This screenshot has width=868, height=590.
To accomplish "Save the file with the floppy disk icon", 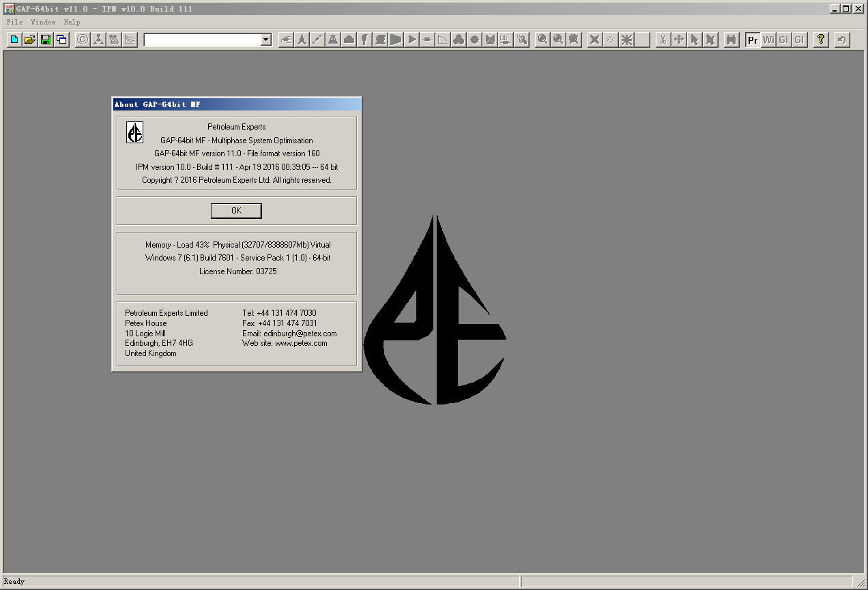I will pyautogui.click(x=45, y=40).
